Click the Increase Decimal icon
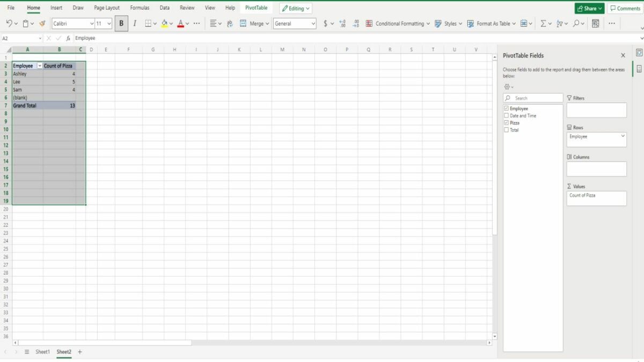Image resolution: width=644 pixels, height=362 pixels. pyautogui.click(x=342, y=24)
